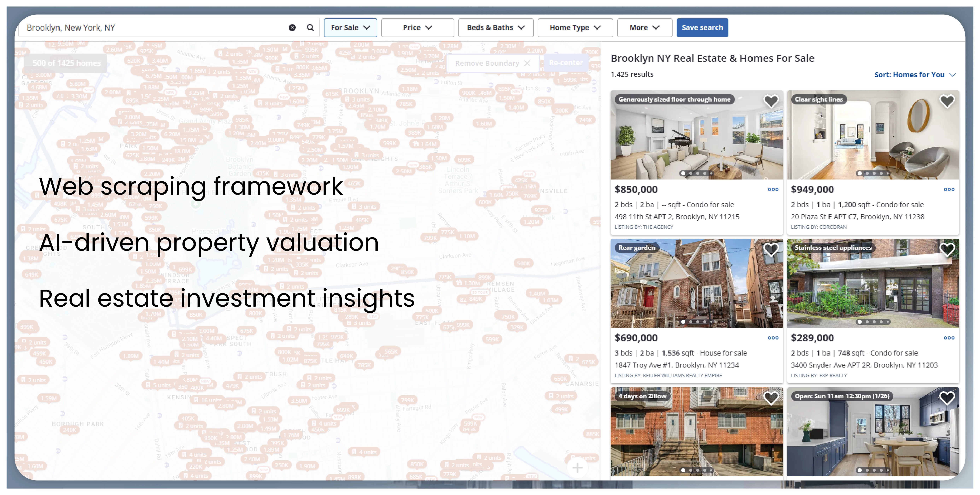This screenshot has height=495, width=980.
Task: Open Beds & Baths filter
Action: tap(496, 27)
